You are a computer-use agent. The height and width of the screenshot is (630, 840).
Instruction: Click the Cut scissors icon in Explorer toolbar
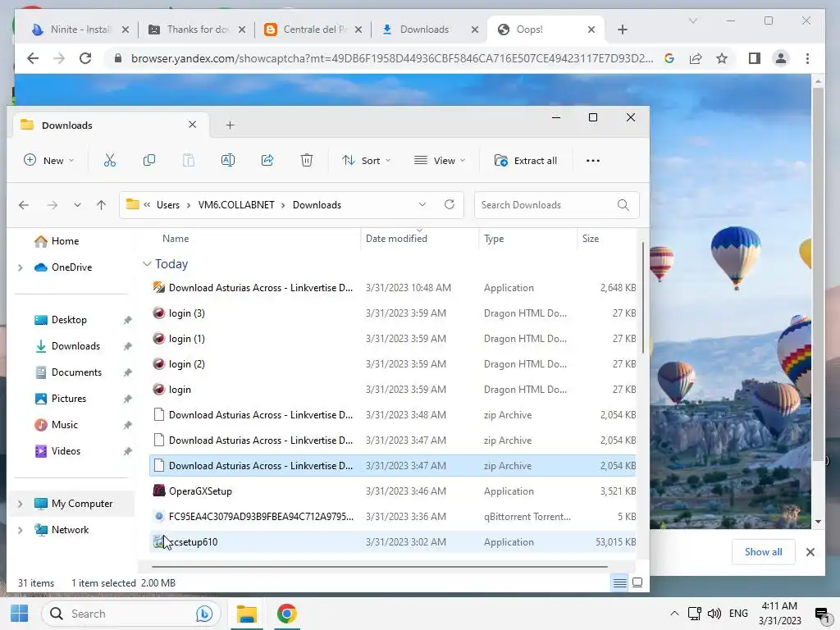coord(110,160)
